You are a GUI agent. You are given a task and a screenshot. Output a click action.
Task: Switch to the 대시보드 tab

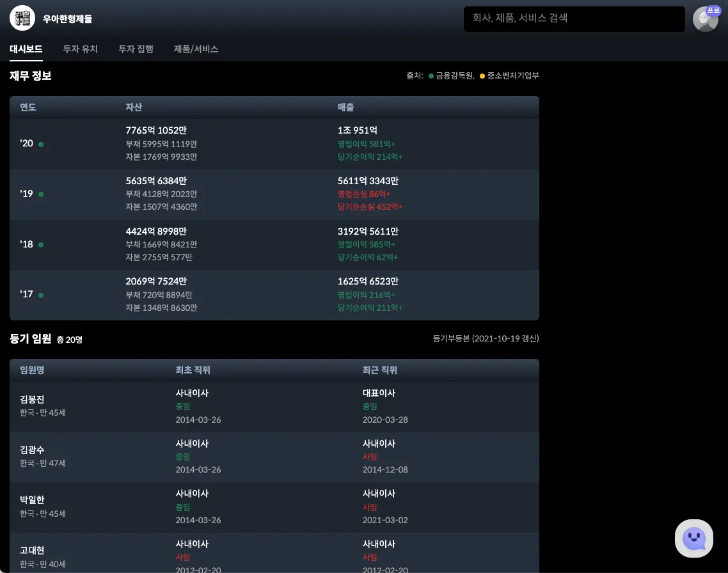(x=26, y=49)
